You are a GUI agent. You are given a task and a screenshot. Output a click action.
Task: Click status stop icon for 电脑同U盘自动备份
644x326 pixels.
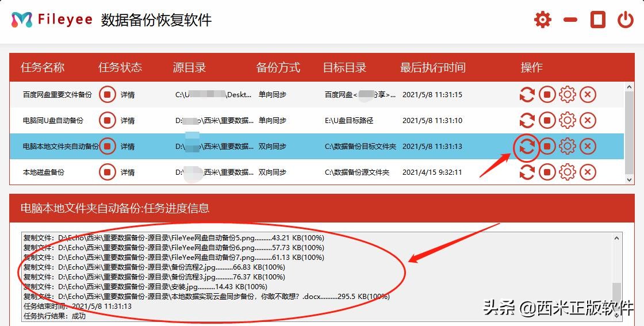[x=107, y=120]
